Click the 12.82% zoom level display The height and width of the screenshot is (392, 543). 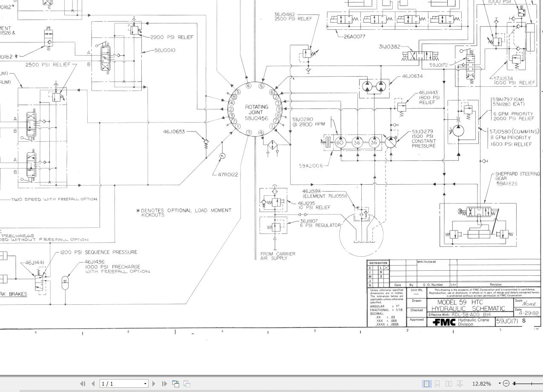[x=482, y=383]
